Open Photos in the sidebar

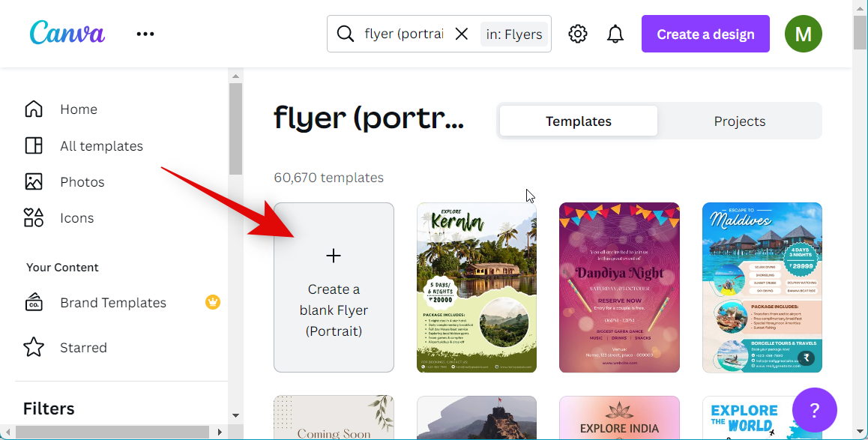(82, 182)
